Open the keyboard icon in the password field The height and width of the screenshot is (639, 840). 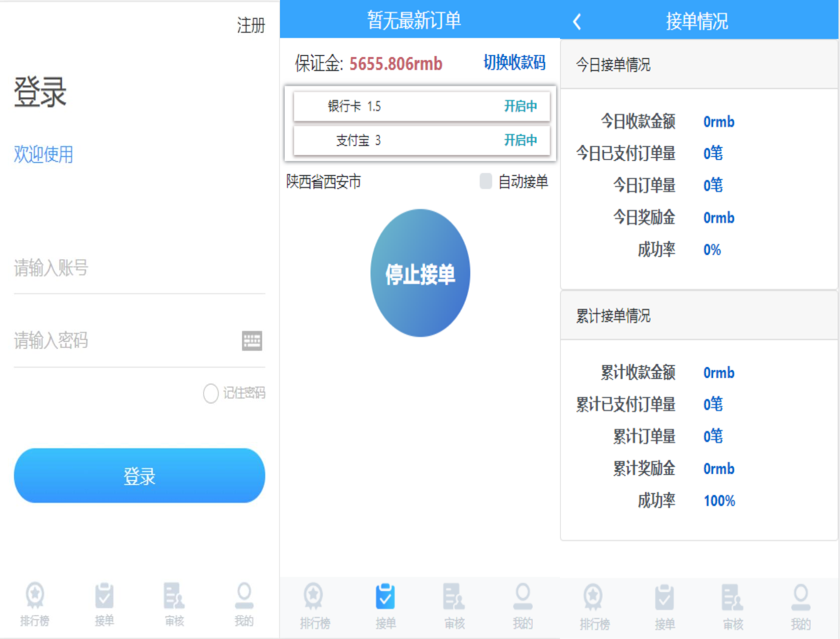point(252,341)
